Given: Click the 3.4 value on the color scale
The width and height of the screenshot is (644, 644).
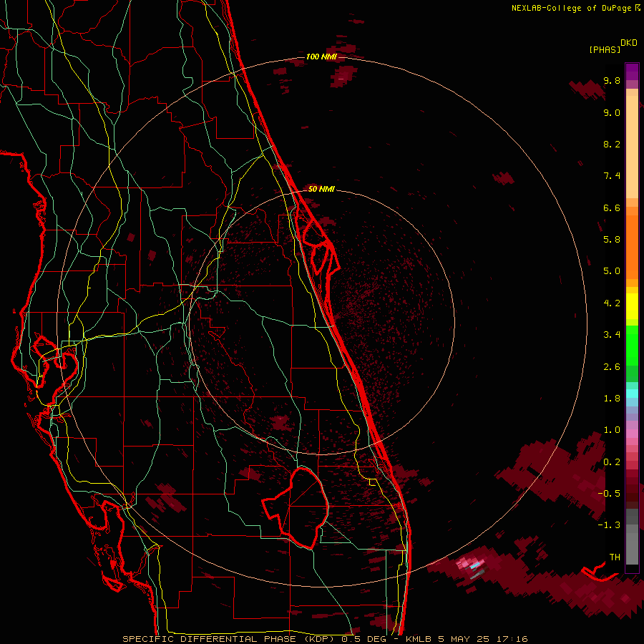Looking at the screenshot, I should [612, 335].
